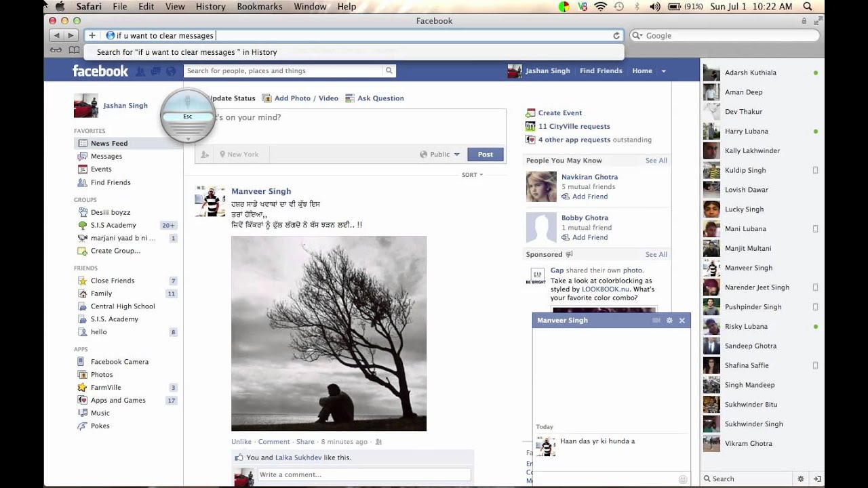Click See All for People You May Know

pos(656,161)
